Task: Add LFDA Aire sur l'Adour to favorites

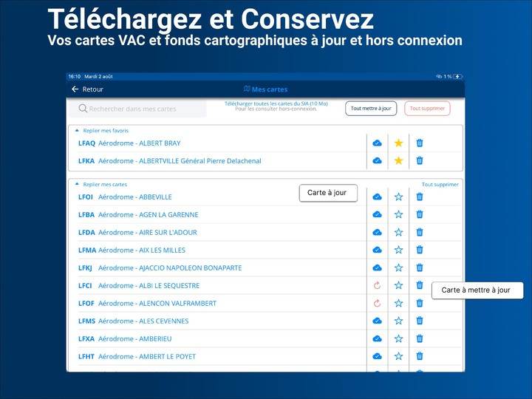Action: pos(398,232)
